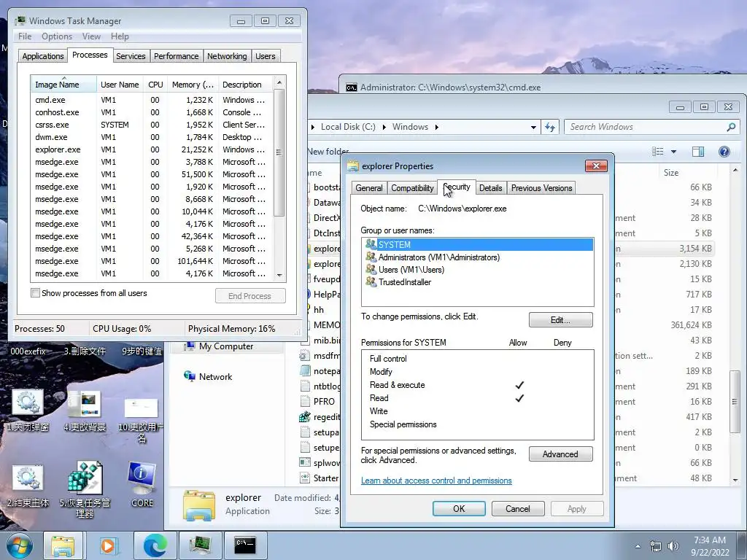This screenshot has width=747, height=560.
Task: Click the Advanced button
Action: click(561, 454)
